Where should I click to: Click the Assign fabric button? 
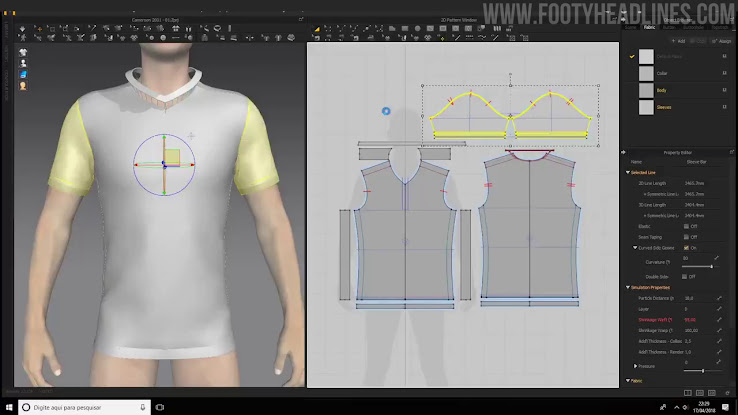tap(722, 41)
